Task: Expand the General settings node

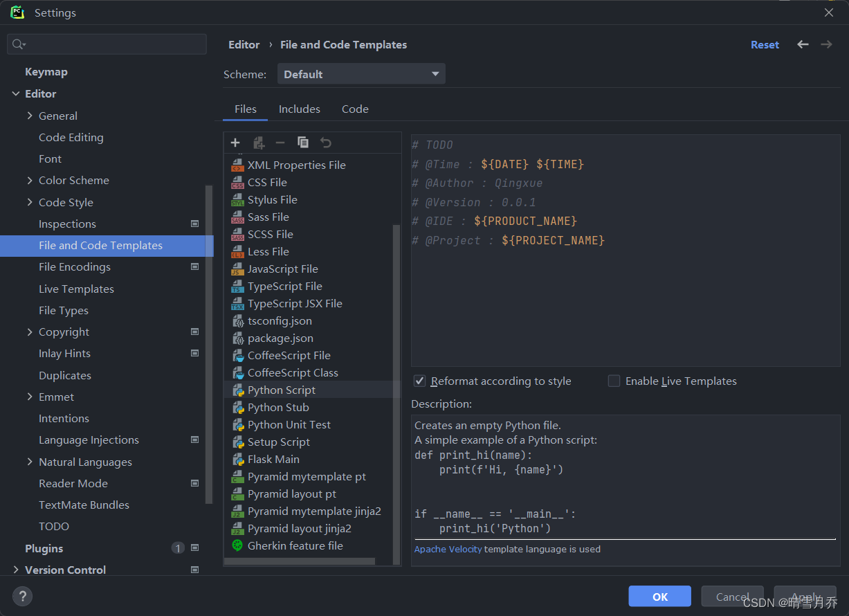Action: [x=30, y=116]
